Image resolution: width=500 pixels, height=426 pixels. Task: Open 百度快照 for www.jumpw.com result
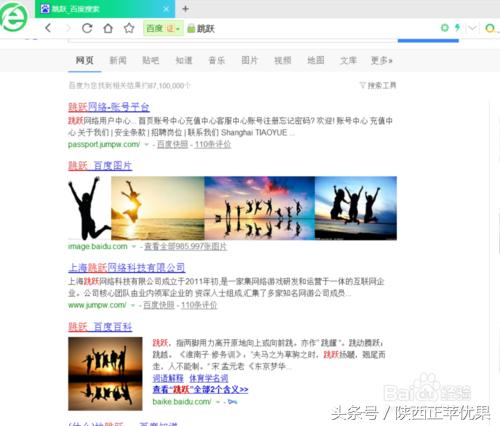click(159, 305)
